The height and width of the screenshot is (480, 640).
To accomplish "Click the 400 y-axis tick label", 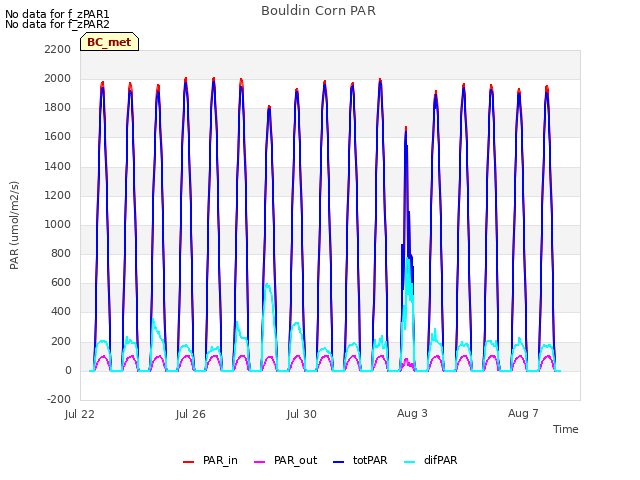I will pos(61,312).
